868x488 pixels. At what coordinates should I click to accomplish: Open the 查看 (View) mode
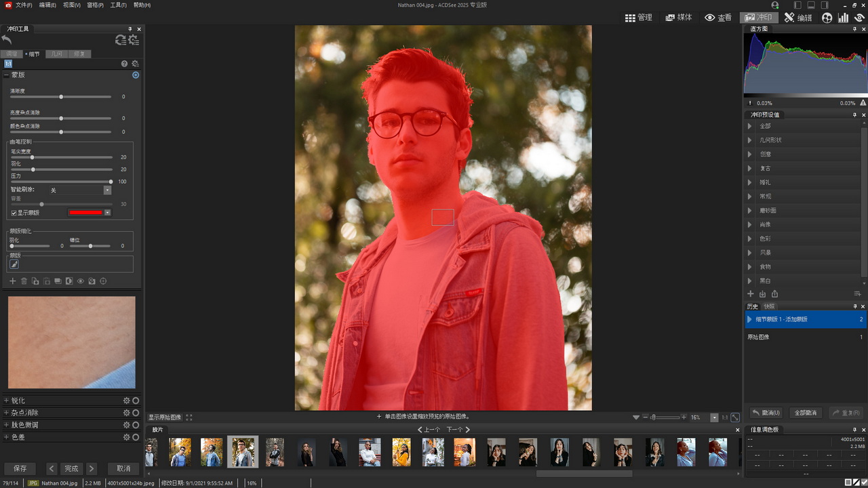(718, 18)
